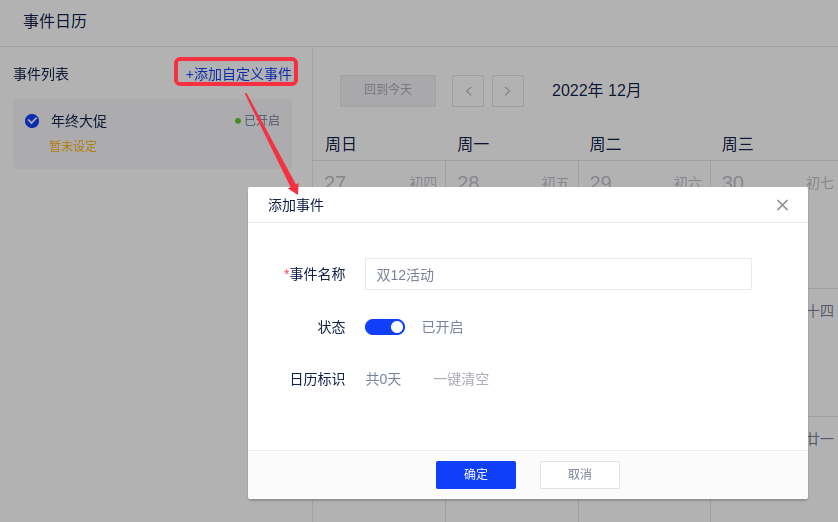Close the 添加事件 dialog with X

click(782, 205)
